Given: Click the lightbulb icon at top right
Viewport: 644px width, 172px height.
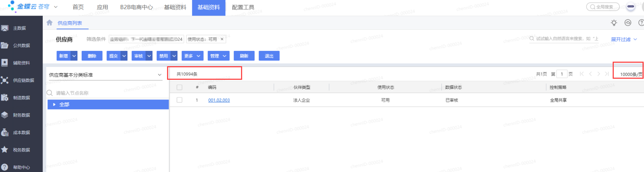Looking at the screenshot, I should 614,23.
